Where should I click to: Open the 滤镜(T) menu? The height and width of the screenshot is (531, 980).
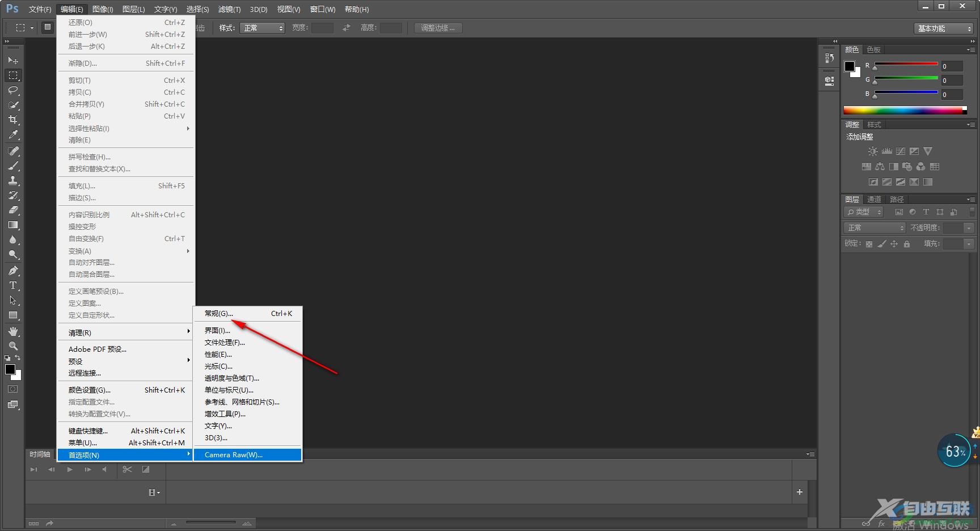coord(229,9)
